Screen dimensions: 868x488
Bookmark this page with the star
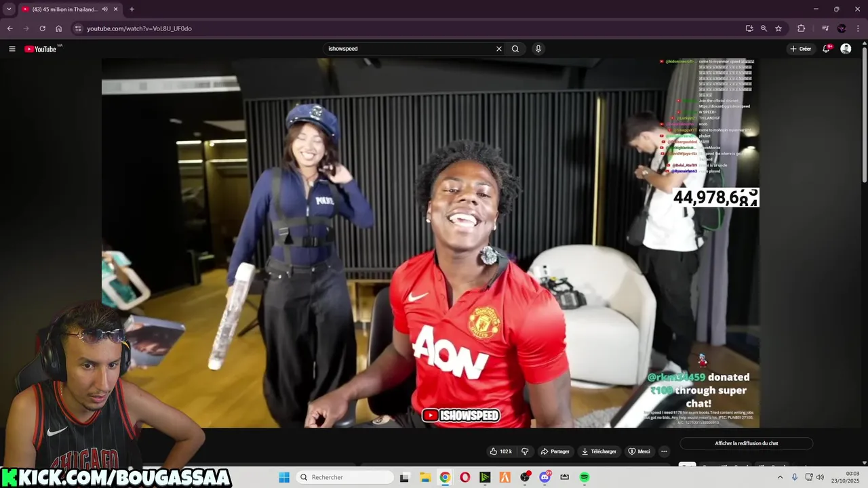[x=778, y=28]
